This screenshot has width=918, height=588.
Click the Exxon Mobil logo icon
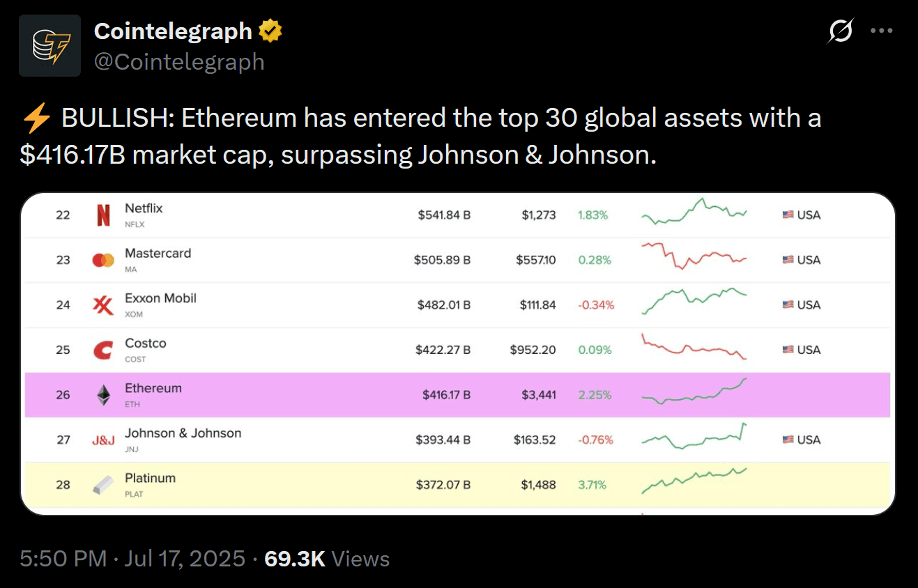click(x=103, y=305)
